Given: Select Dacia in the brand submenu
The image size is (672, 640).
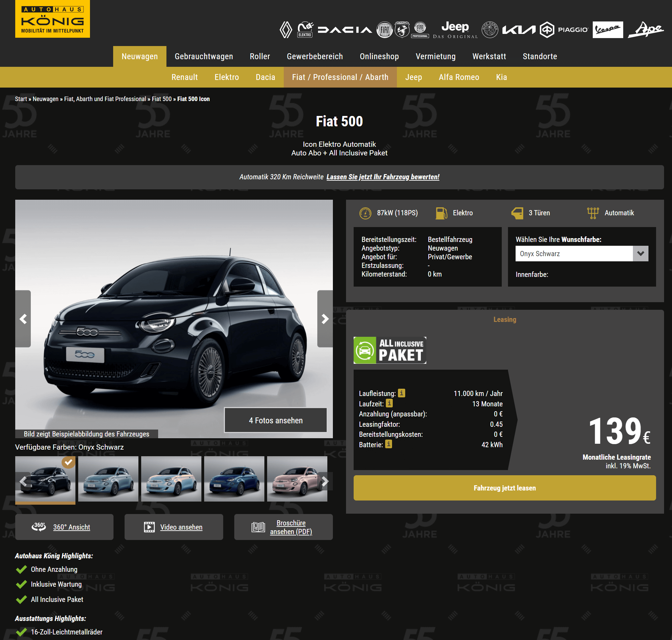Looking at the screenshot, I should pyautogui.click(x=265, y=77).
